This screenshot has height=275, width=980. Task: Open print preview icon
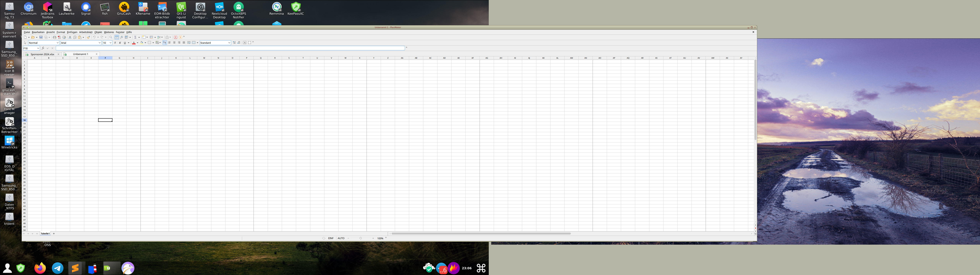64,37
